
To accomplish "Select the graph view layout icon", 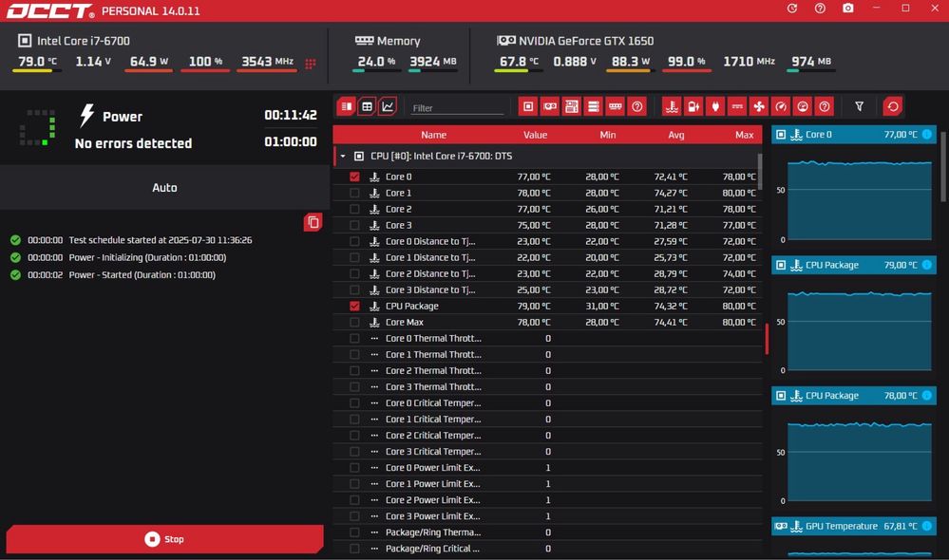I will (388, 106).
